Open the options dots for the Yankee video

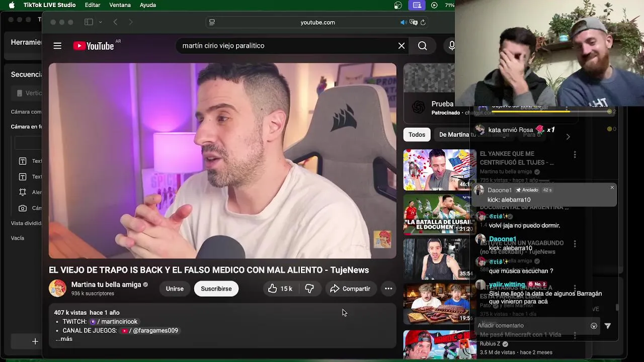coord(575,155)
